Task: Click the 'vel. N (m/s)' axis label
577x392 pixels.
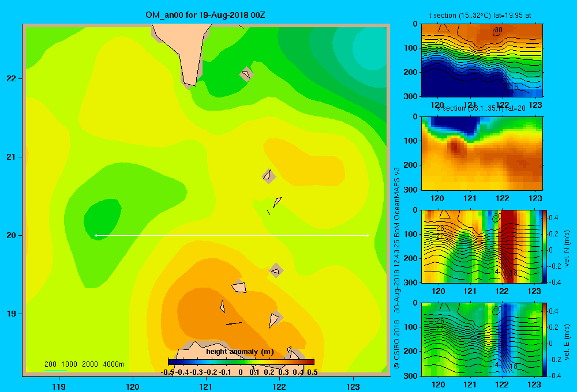Action: [567, 248]
